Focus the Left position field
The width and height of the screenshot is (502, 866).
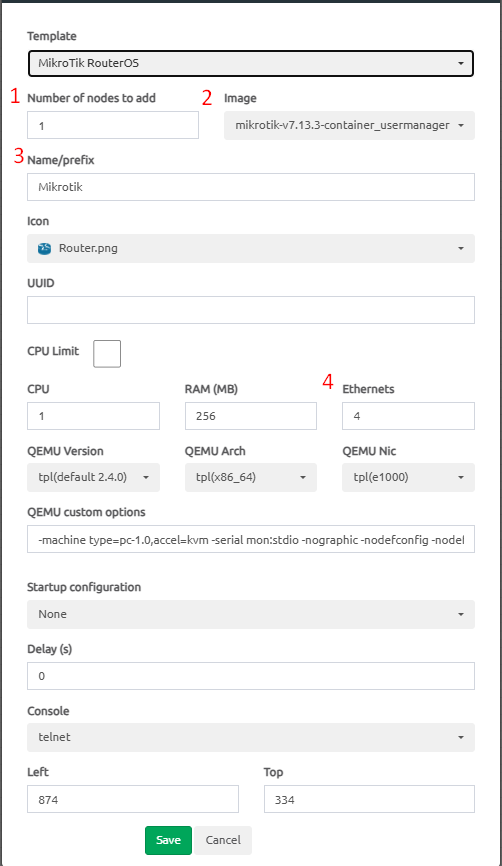click(133, 799)
